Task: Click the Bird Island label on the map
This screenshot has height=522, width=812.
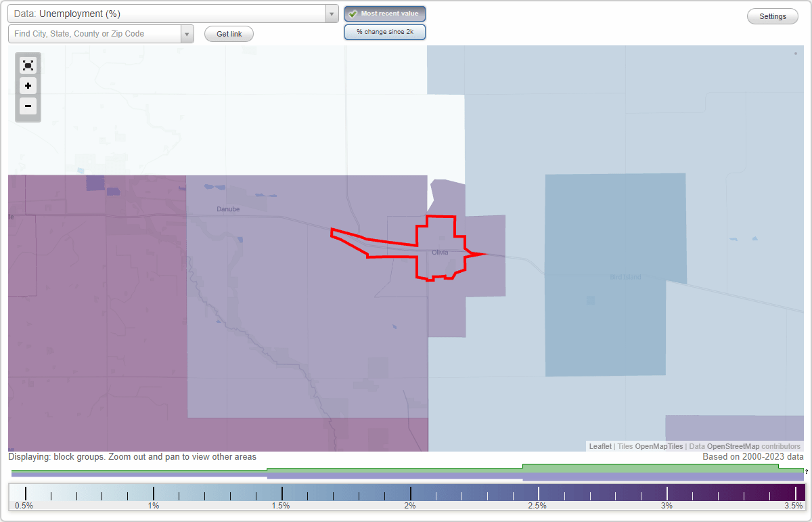Action: (625, 277)
